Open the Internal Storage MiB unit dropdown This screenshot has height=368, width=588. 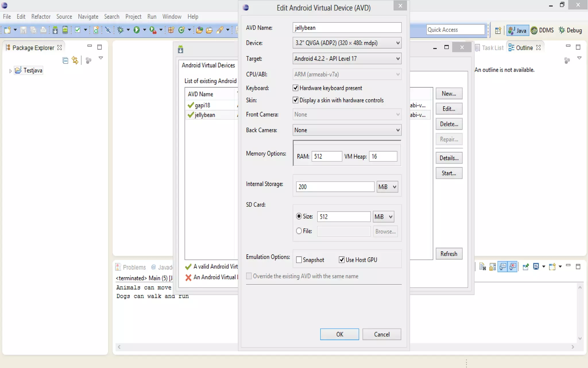[x=387, y=187]
